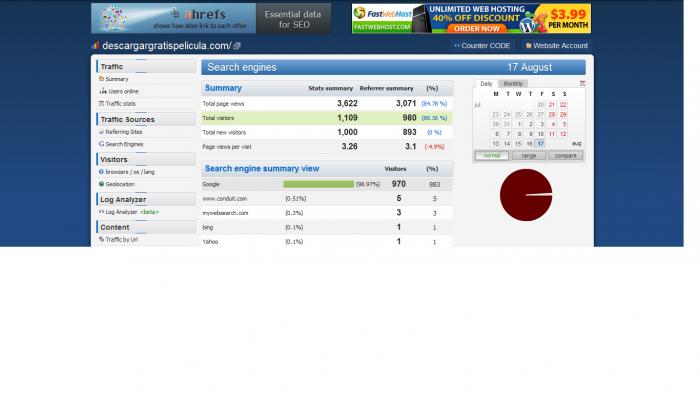Switch to the Monthly calendar tab
The height and width of the screenshot is (394, 700).
click(x=513, y=83)
